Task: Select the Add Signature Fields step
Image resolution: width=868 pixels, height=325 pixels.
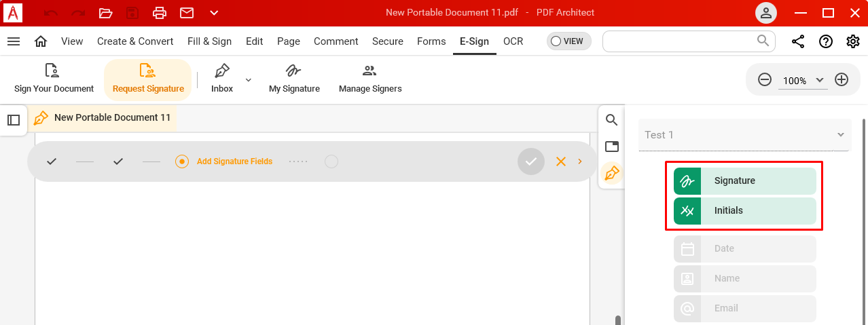Action: [x=224, y=161]
